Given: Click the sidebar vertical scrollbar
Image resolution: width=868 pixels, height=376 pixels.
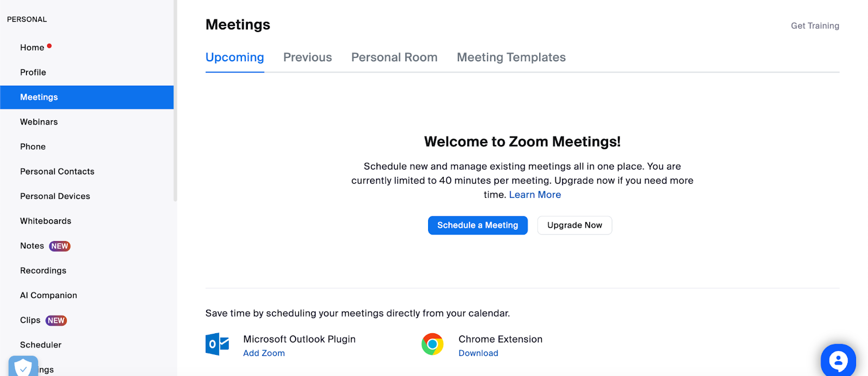Looking at the screenshot, I should click(175, 100).
